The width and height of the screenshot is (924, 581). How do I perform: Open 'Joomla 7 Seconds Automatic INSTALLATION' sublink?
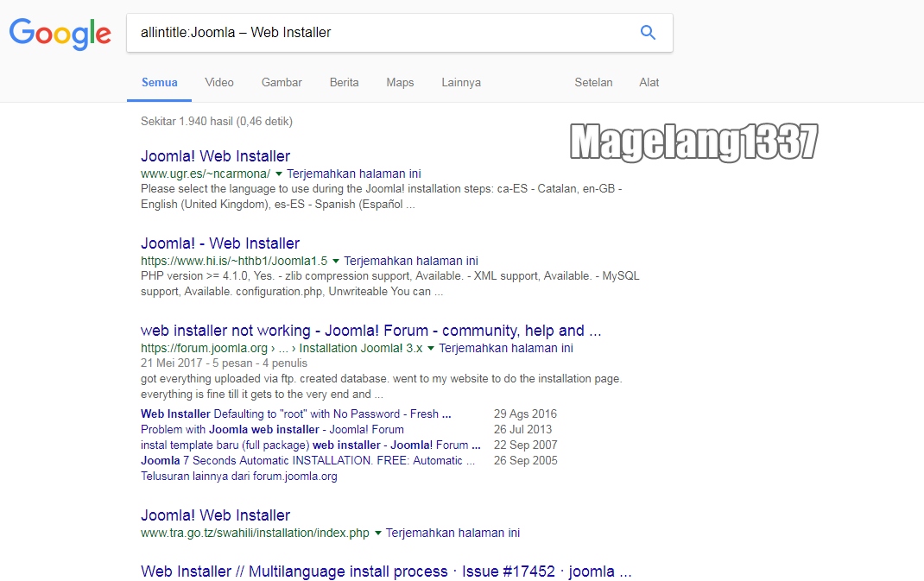click(x=307, y=461)
